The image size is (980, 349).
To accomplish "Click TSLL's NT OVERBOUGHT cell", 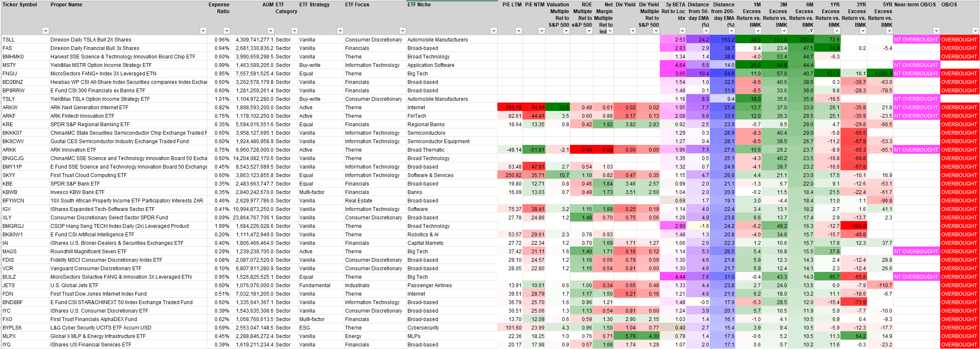I will tap(916, 40).
